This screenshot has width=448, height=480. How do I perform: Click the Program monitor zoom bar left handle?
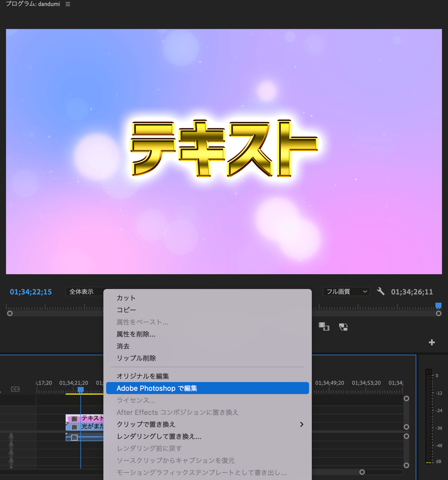(x=10, y=313)
